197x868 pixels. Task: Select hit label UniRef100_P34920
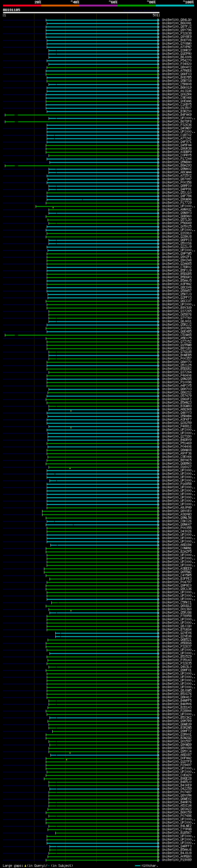point(177,64)
